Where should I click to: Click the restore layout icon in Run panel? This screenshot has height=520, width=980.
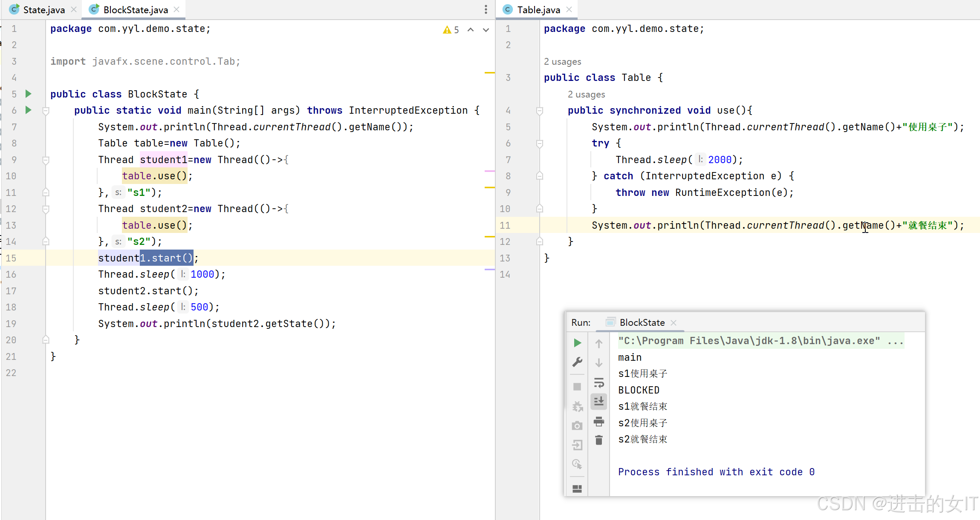point(577,488)
